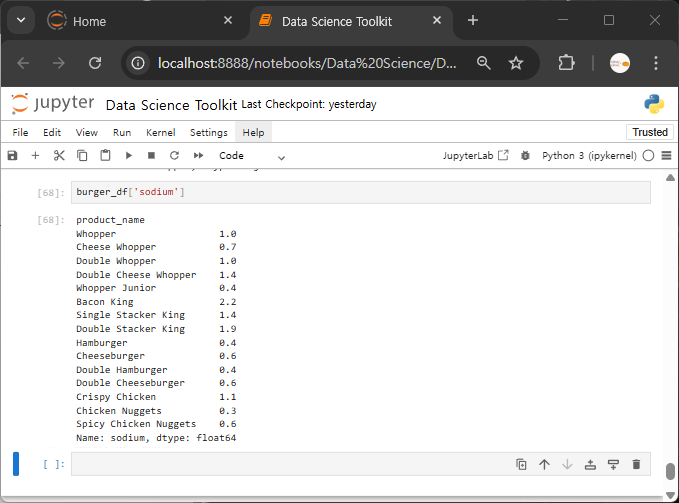Copy the selected cell in the toolbar
The width and height of the screenshot is (679, 503).
point(82,155)
